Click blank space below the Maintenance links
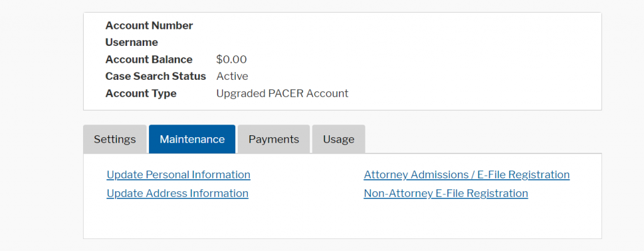The image size is (644, 251). coord(342,220)
